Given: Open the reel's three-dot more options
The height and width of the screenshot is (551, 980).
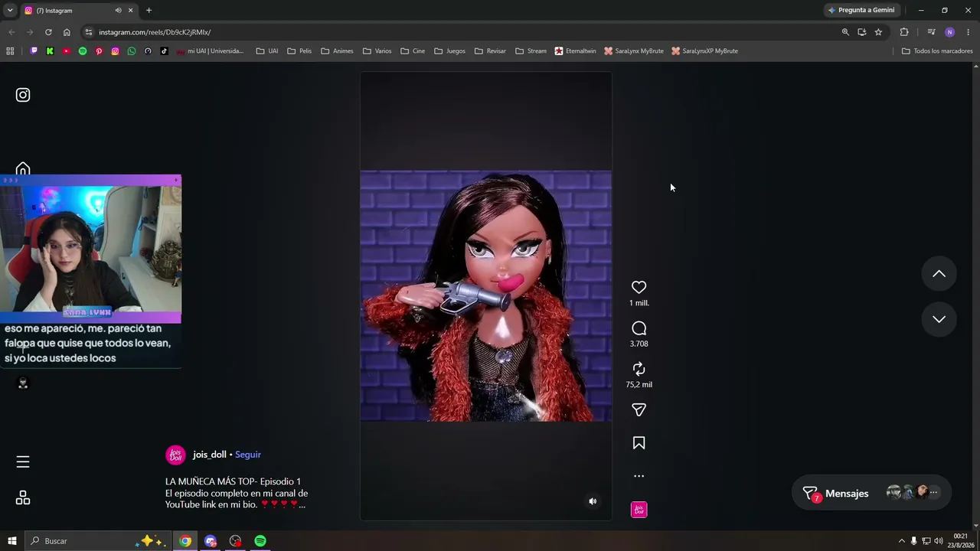Looking at the screenshot, I should click(639, 476).
